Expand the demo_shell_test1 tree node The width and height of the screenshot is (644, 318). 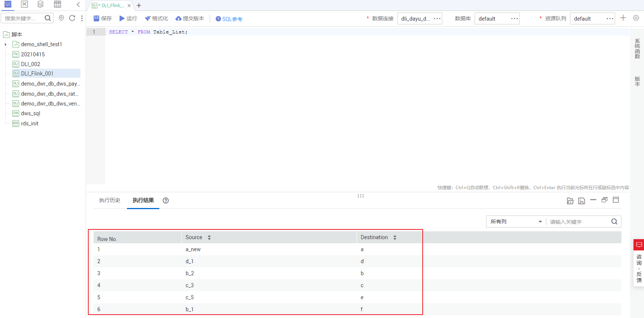coord(6,44)
